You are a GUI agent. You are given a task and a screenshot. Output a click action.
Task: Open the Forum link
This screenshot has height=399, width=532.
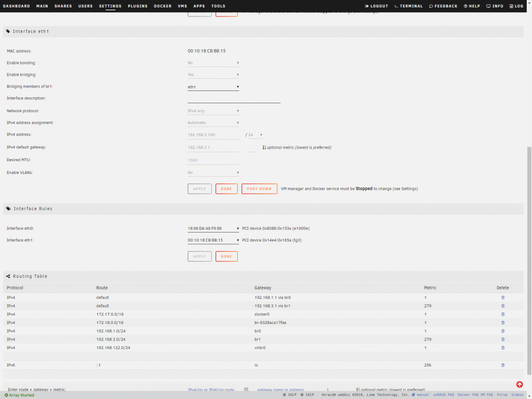click(502, 395)
